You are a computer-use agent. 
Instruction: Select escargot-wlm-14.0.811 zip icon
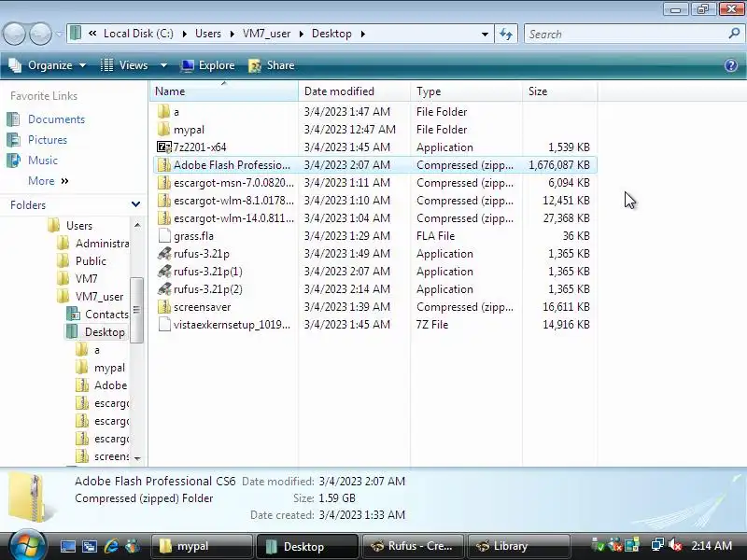tap(164, 217)
